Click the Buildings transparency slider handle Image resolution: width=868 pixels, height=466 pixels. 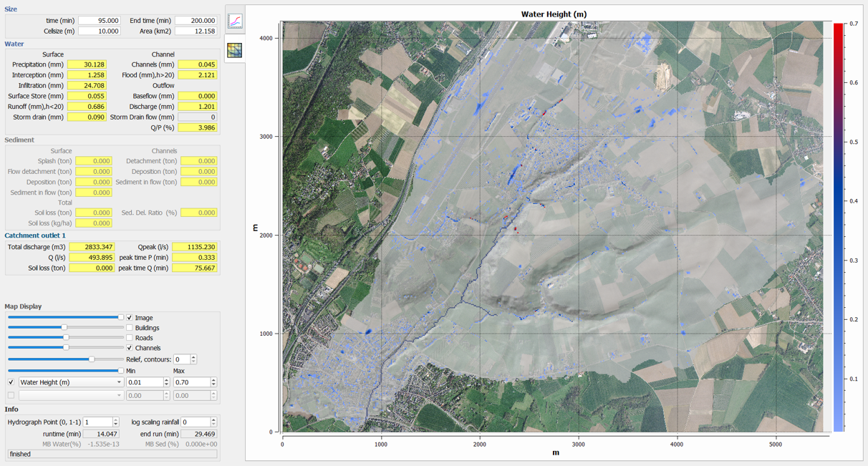click(64, 328)
